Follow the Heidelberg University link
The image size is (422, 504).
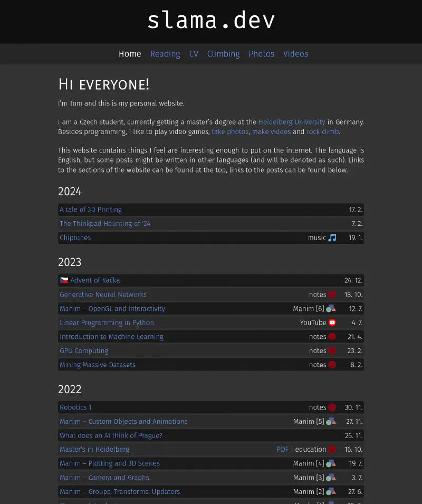292,122
